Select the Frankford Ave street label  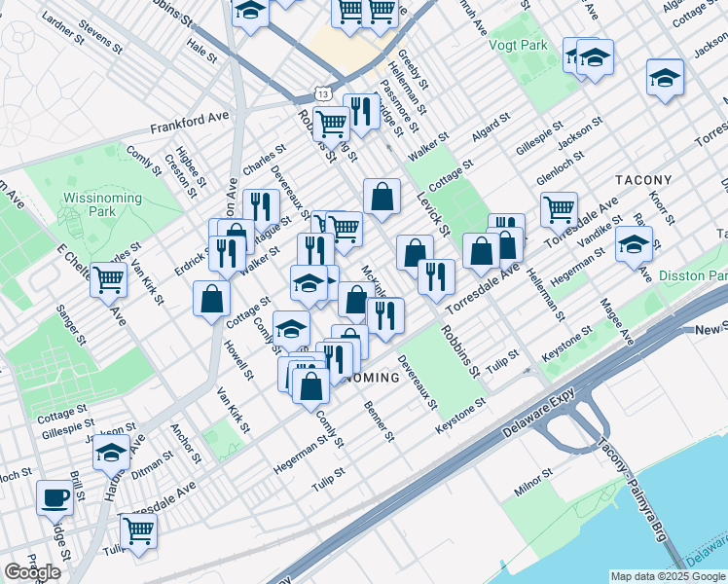(x=190, y=123)
